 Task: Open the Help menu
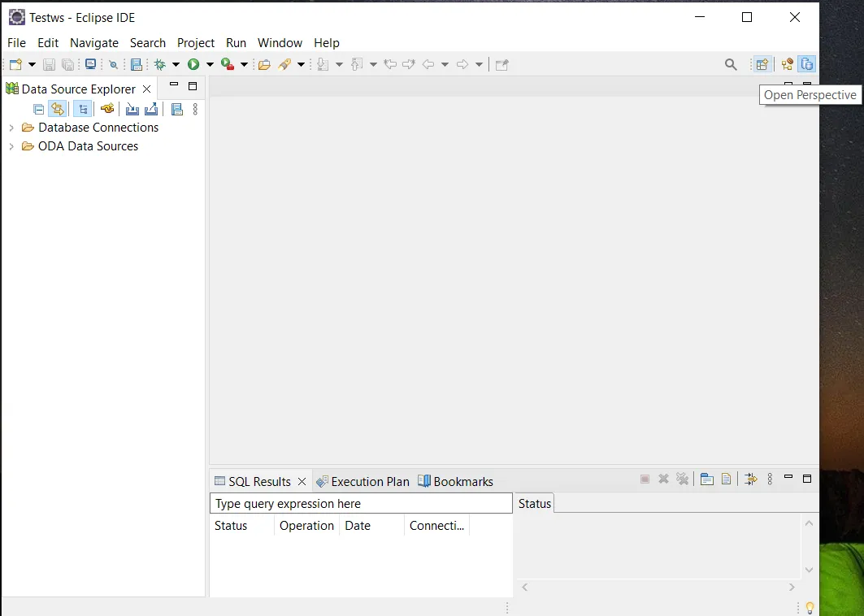[327, 43]
